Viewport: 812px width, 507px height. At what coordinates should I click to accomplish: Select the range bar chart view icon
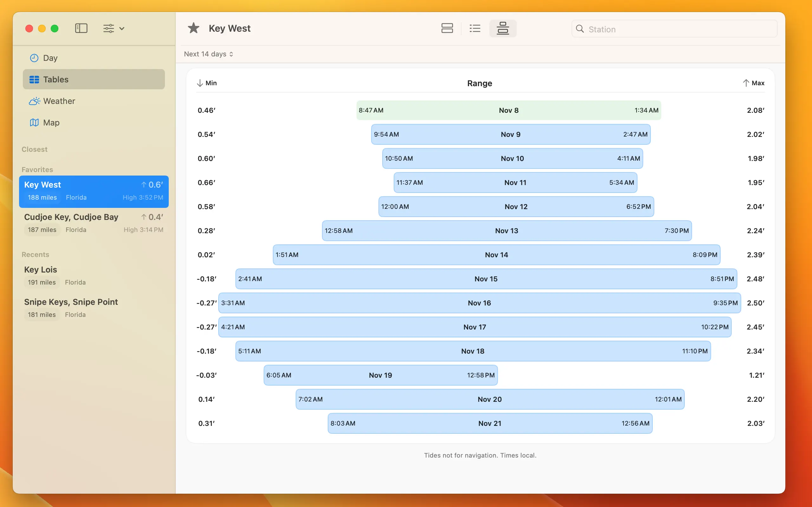tap(503, 29)
